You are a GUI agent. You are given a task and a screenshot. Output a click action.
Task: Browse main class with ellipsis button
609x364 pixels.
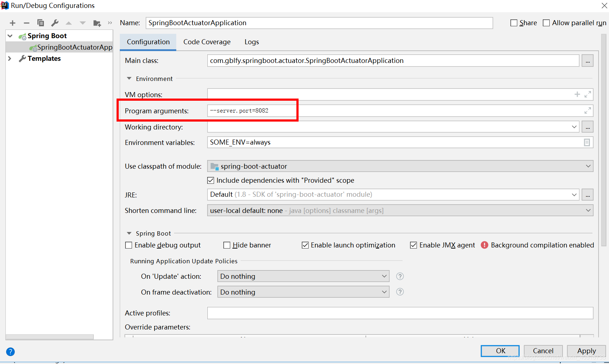coord(587,61)
